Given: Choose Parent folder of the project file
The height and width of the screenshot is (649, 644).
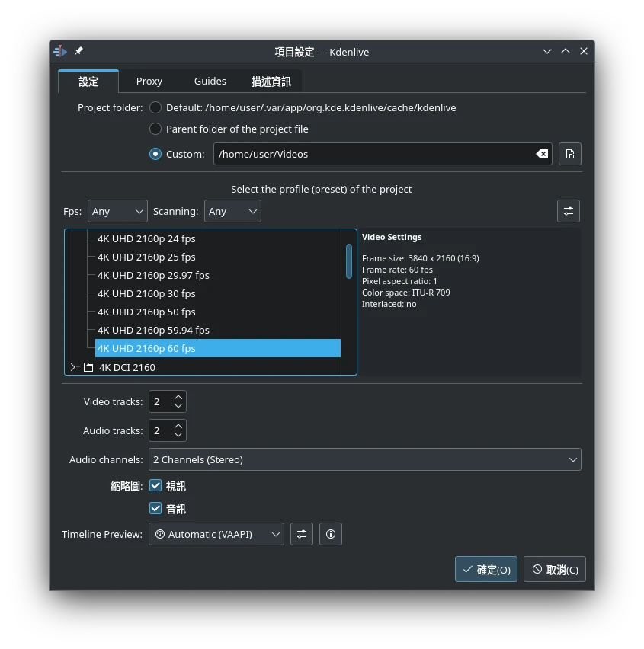Looking at the screenshot, I should [155, 129].
